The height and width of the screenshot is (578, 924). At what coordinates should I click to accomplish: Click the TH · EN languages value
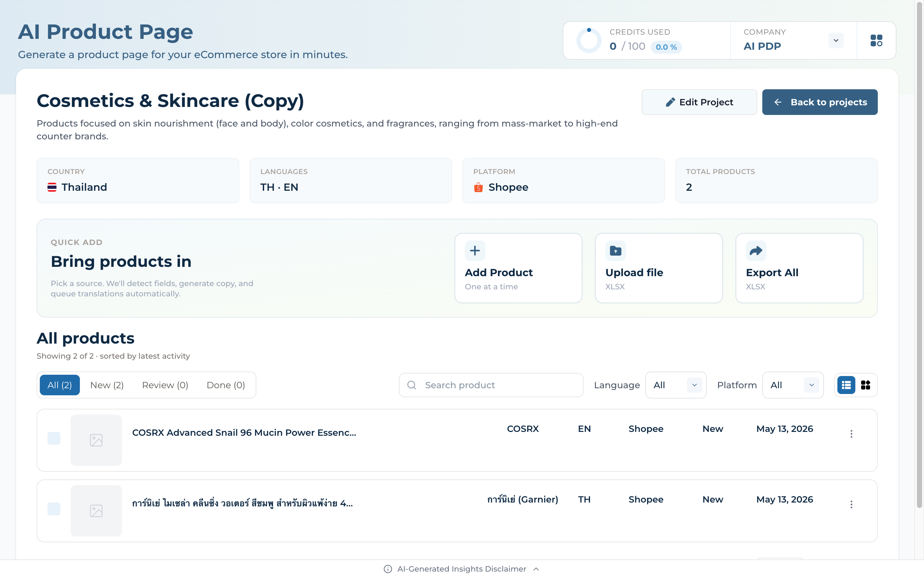[279, 187]
